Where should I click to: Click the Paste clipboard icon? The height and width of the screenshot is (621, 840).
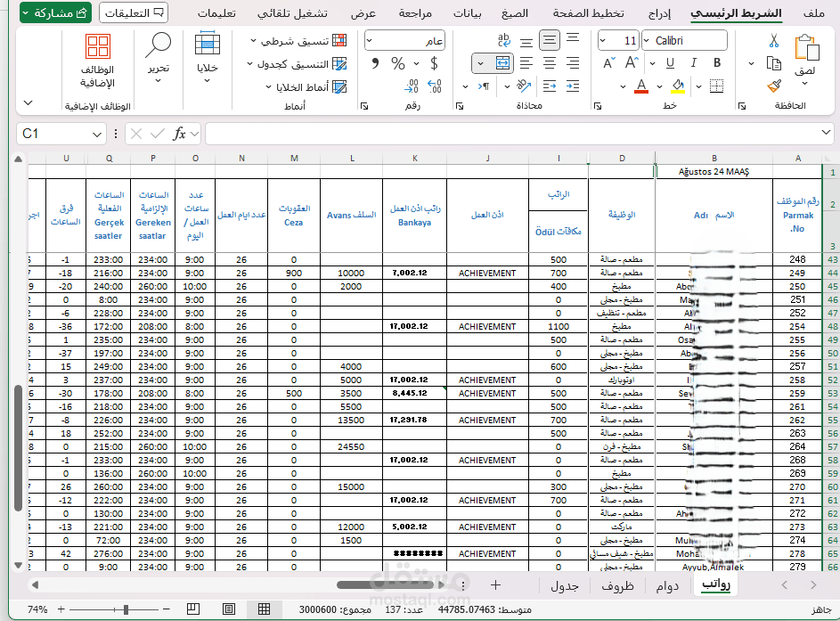click(x=806, y=48)
